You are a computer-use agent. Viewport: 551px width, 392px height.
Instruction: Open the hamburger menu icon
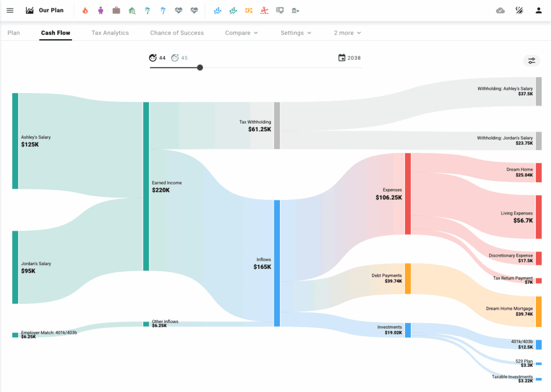[x=10, y=10]
